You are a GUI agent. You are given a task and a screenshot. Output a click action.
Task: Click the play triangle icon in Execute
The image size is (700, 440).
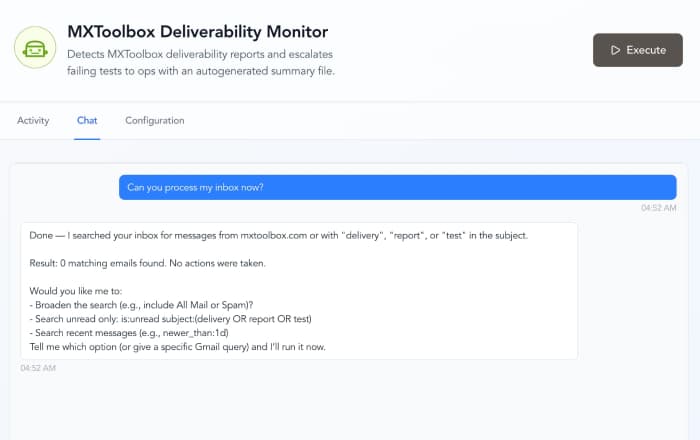click(613, 50)
